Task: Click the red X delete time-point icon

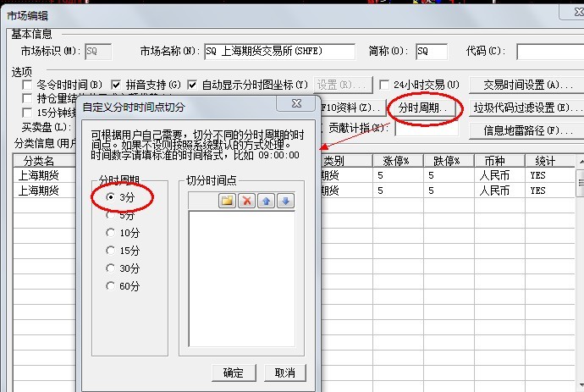Action: [246, 201]
